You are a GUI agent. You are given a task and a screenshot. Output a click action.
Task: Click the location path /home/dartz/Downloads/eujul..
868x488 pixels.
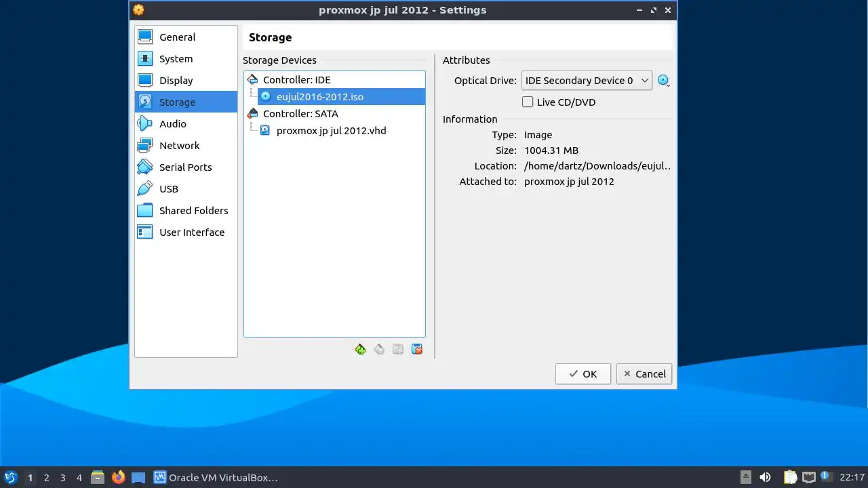[597, 166]
